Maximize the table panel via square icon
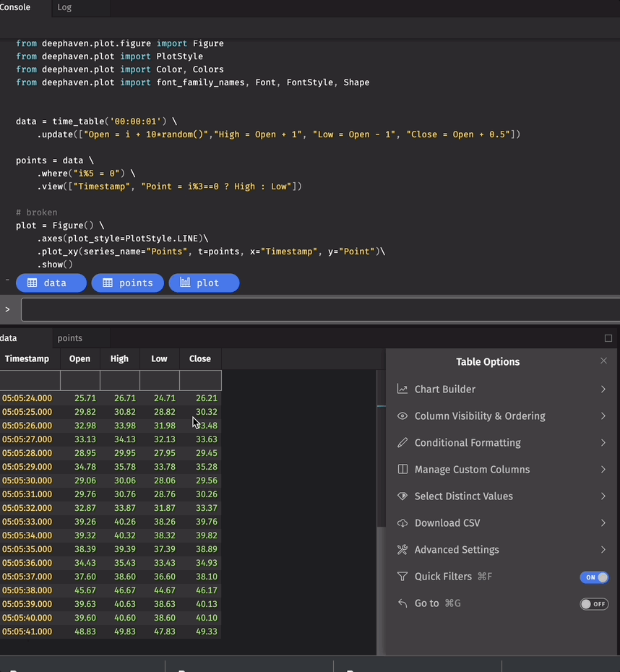The width and height of the screenshot is (620, 672). click(608, 338)
